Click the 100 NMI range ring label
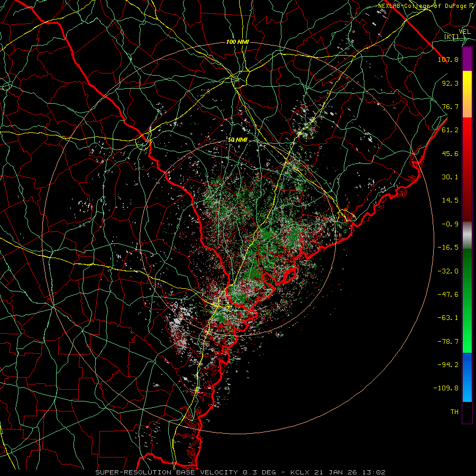Viewport: 476px width, 476px height. [237, 42]
